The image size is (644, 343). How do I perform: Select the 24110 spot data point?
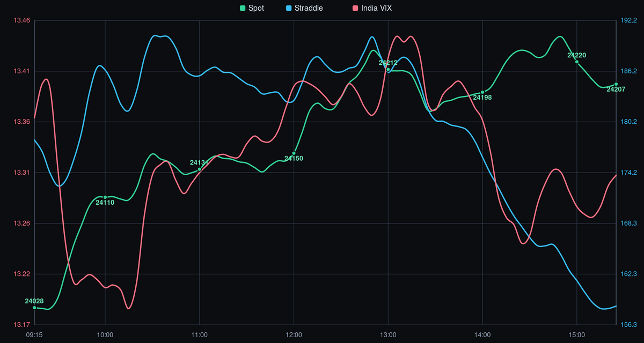(x=105, y=197)
